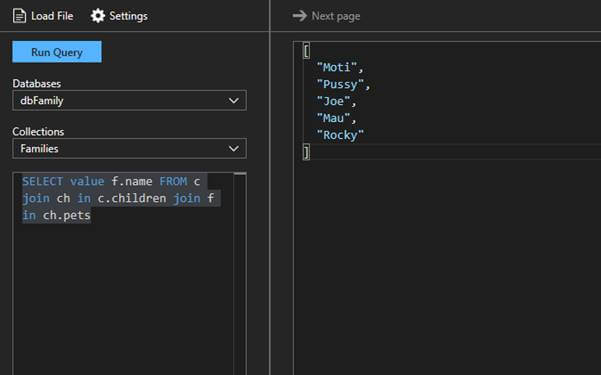Click the "Mau" result value

click(334, 118)
